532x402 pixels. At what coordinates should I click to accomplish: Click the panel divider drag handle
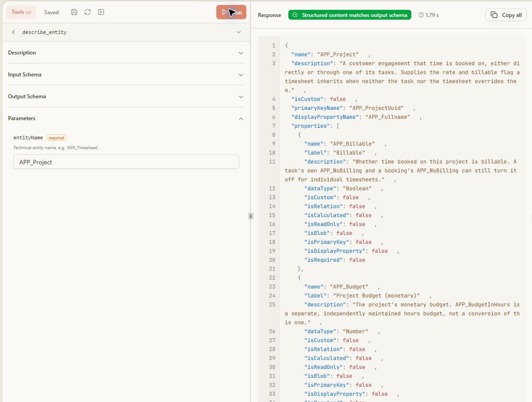pos(251,216)
